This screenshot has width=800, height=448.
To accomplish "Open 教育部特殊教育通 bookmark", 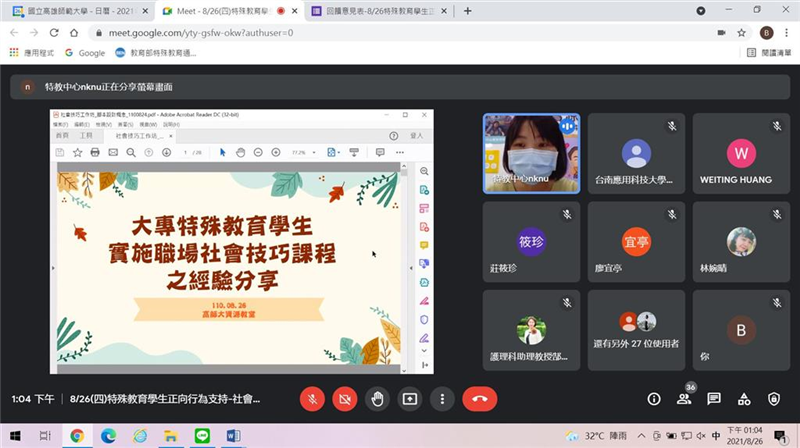I will 156,53.
